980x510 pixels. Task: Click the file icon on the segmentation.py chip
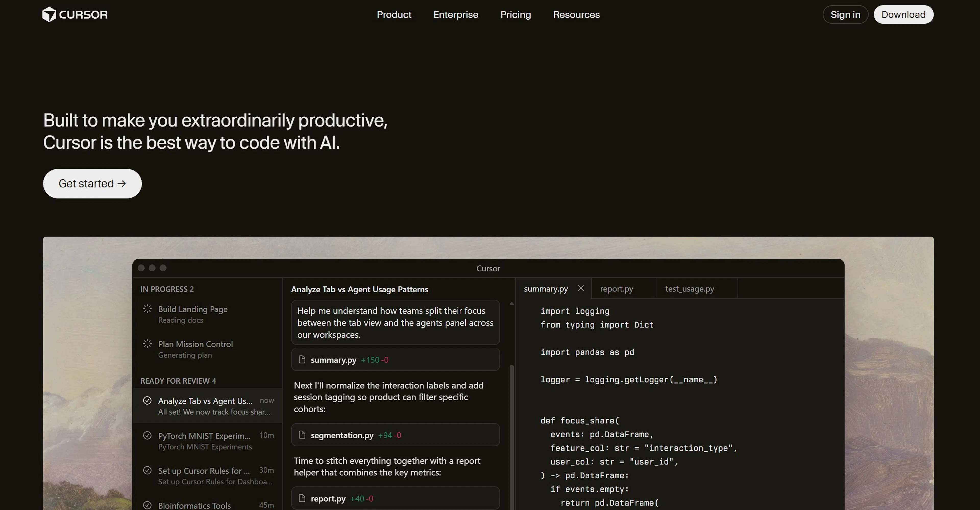(302, 435)
